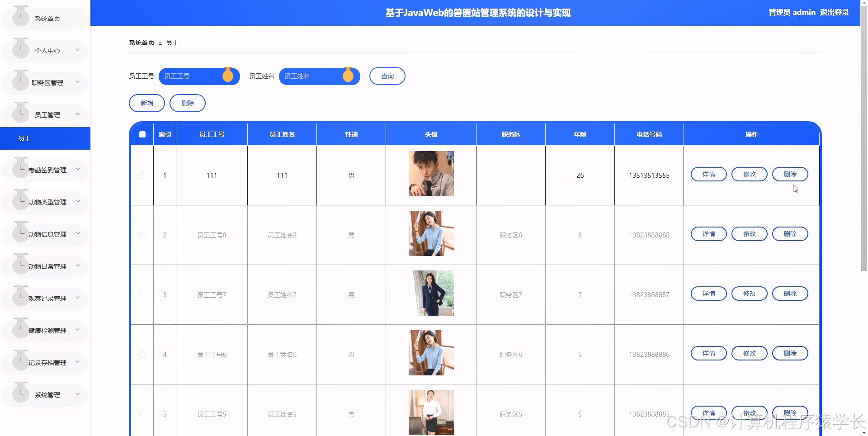
Task: Click orange medal icon in 员工工号 search field
Action: [x=228, y=75]
